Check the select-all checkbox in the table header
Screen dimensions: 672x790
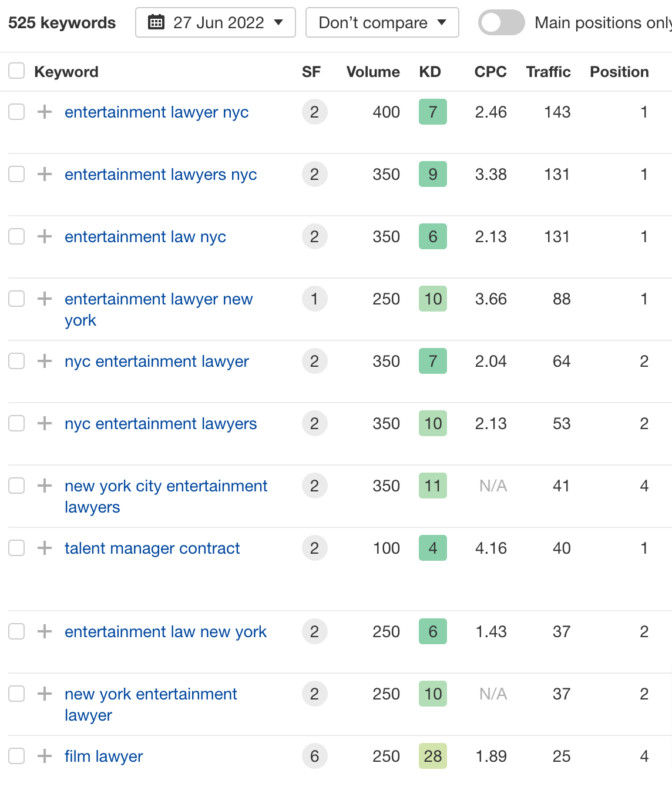(16, 71)
